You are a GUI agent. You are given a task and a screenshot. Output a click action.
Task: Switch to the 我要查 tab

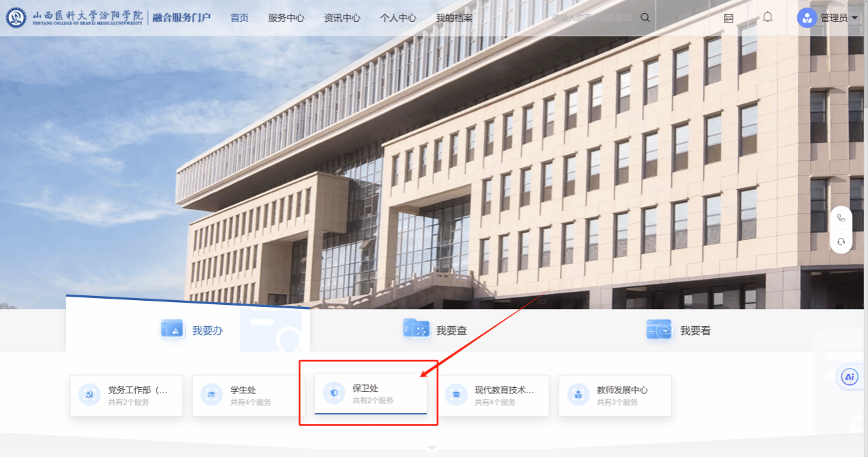click(435, 330)
